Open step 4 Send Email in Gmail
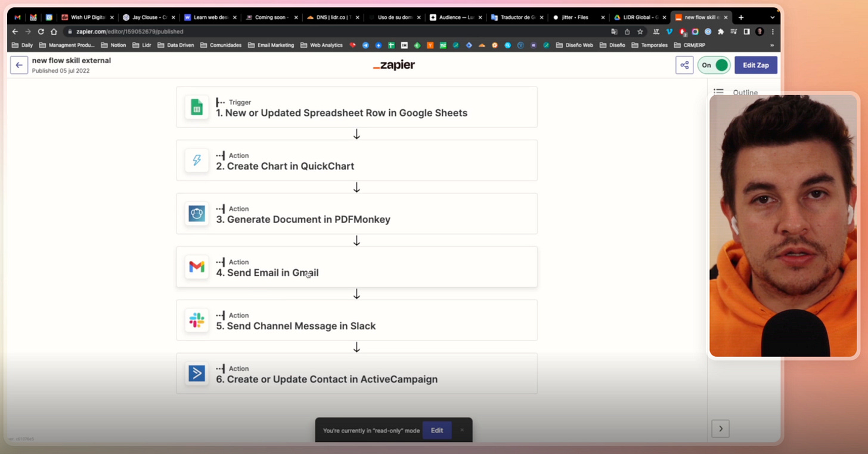 click(356, 267)
